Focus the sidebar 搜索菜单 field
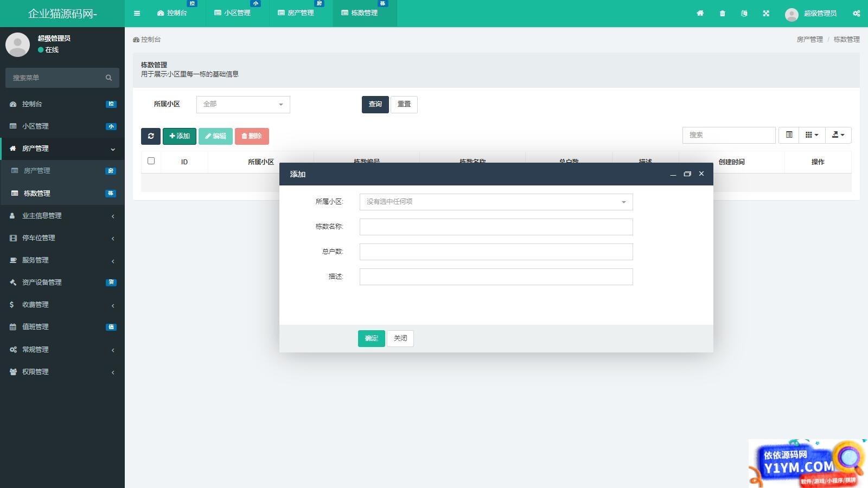This screenshot has width=868, height=488. coord(62,78)
